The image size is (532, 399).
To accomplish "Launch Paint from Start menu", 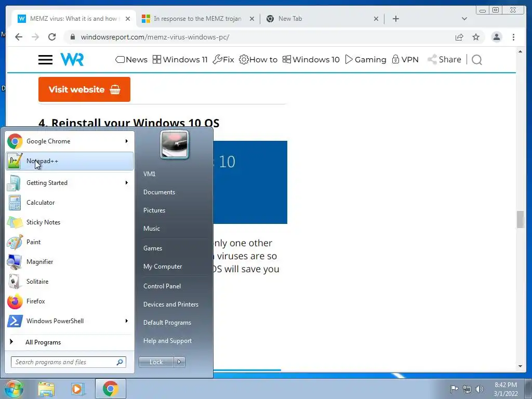I will [70, 242].
